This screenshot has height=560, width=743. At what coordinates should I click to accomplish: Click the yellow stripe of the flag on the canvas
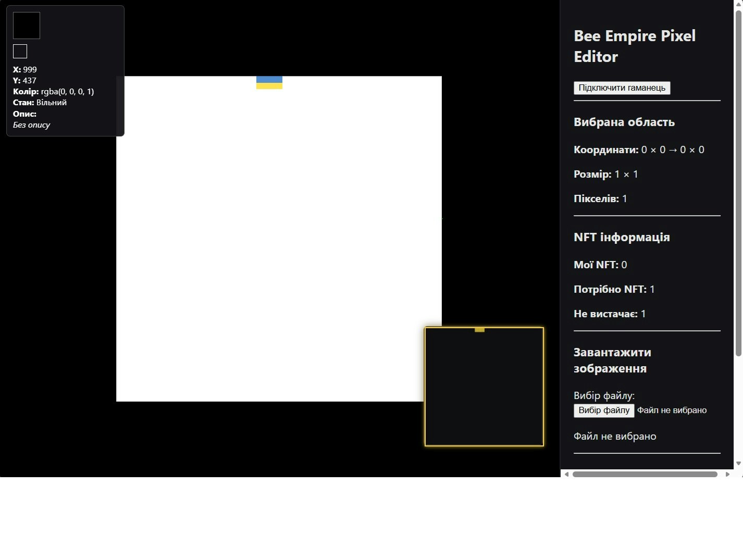click(x=269, y=87)
